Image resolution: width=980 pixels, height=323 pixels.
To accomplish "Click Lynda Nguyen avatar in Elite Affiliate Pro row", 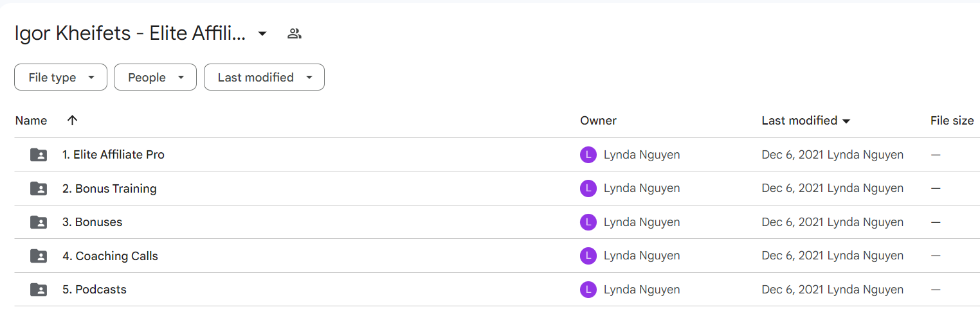I will point(588,155).
